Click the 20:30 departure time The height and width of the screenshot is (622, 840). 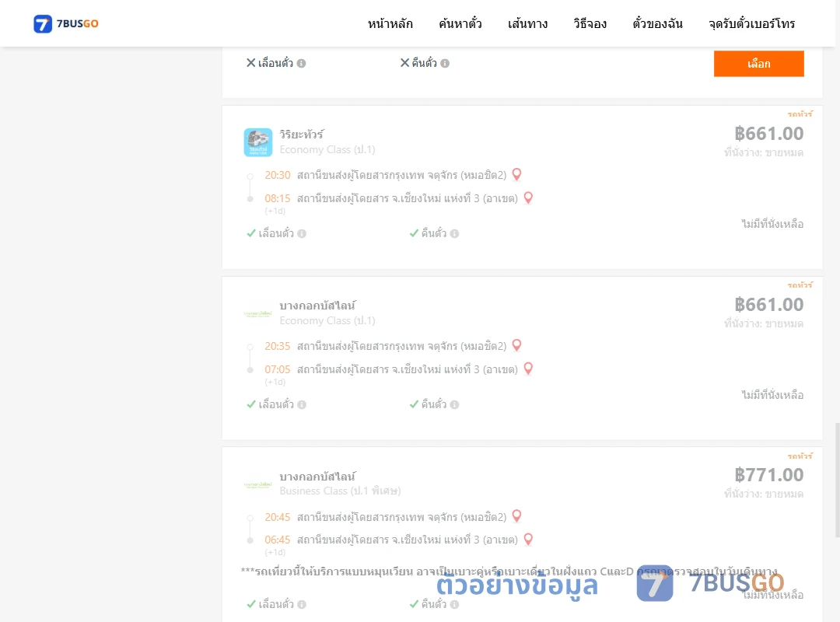point(278,175)
